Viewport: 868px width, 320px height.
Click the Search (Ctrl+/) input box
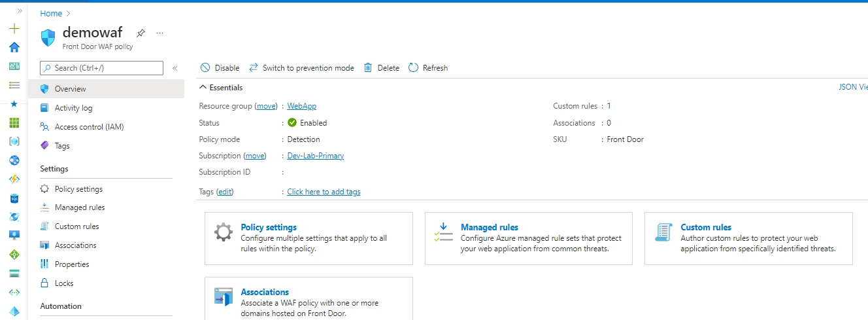(x=101, y=68)
